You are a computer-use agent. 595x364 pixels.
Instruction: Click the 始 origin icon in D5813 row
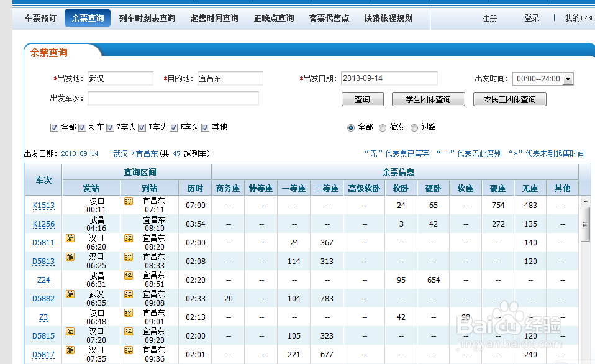coord(70,257)
